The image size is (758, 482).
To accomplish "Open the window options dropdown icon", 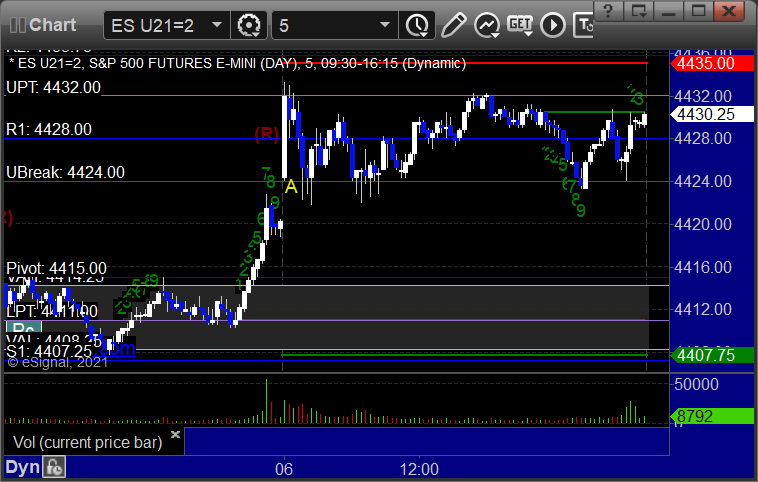I will pos(638,11).
